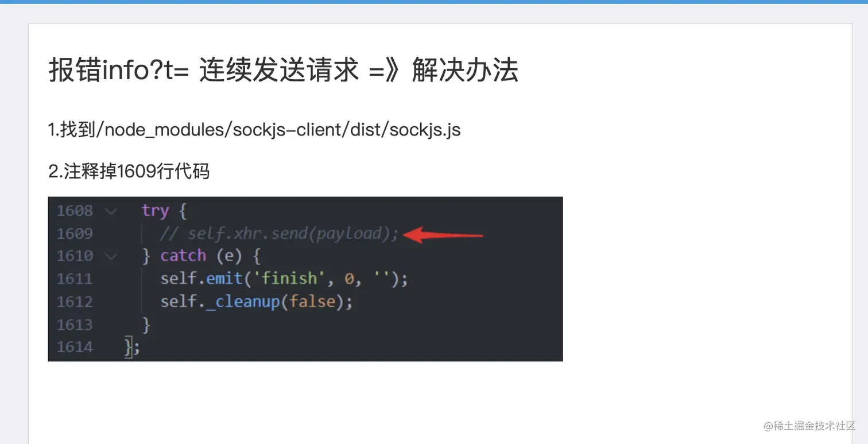868x444 pixels.
Task: Click the _cleanup method name
Action: click(x=243, y=302)
